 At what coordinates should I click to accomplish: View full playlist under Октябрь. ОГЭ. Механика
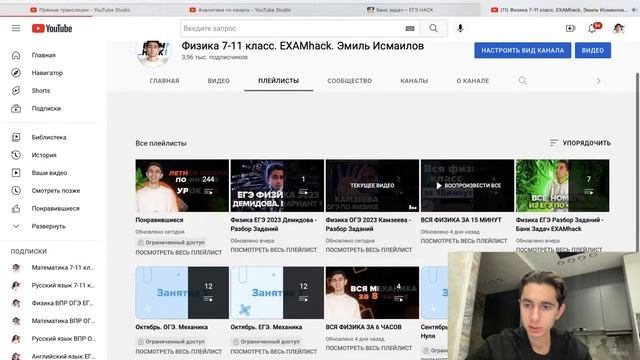pos(179,351)
